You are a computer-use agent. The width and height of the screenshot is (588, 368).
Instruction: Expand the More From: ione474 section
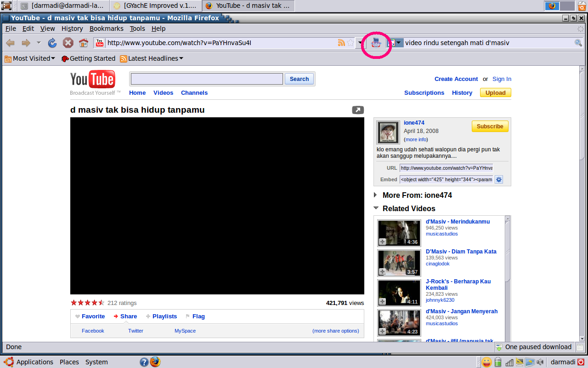tap(376, 195)
